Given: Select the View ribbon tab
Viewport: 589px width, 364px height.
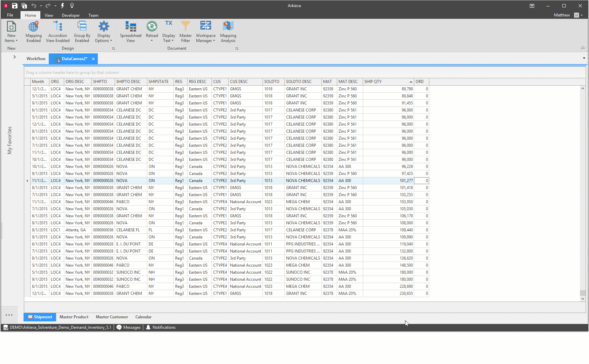Looking at the screenshot, I should coord(49,15).
